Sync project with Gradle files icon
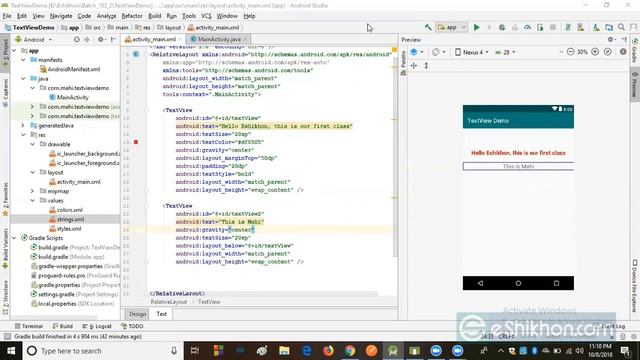Viewport: 640px width, 360px height. point(567,27)
